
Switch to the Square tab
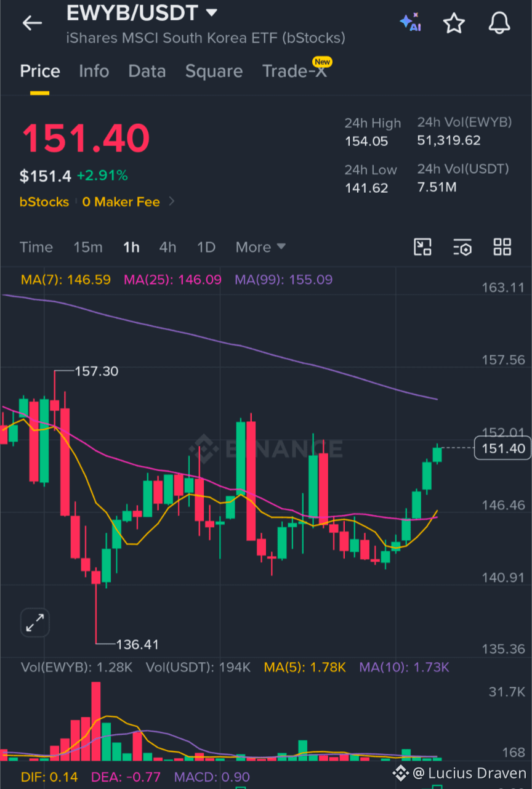pyautogui.click(x=214, y=71)
